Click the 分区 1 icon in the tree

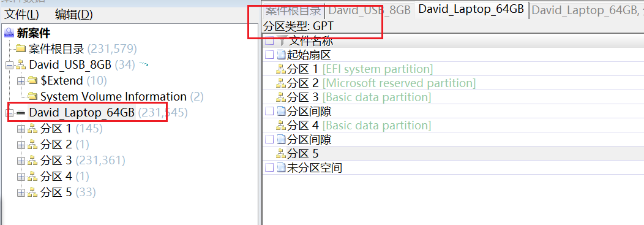coord(33,129)
